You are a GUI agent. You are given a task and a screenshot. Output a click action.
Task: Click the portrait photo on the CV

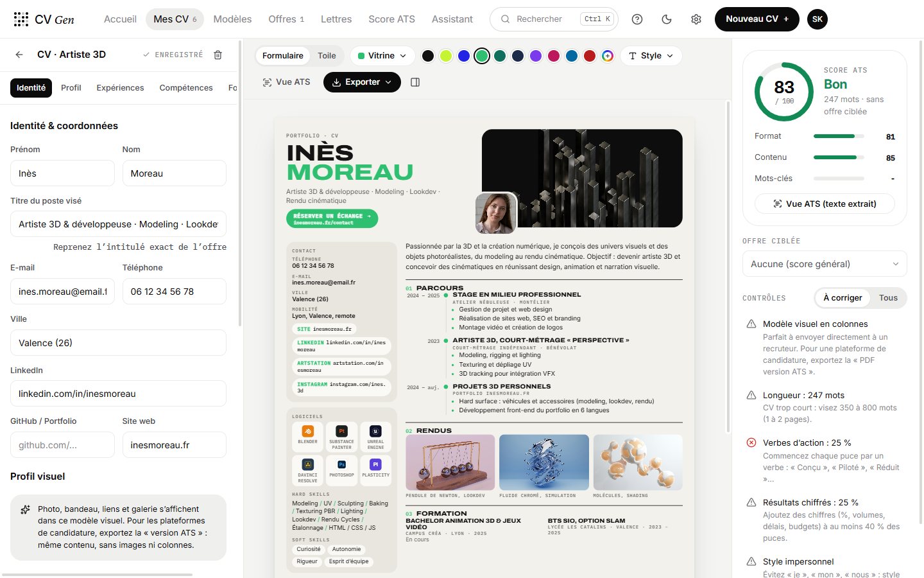click(x=496, y=213)
